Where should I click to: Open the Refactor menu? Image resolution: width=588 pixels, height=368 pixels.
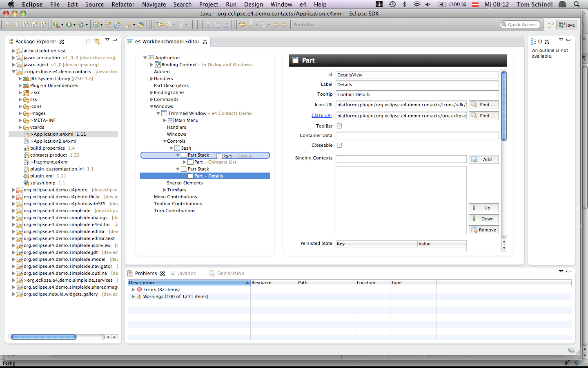click(123, 4)
